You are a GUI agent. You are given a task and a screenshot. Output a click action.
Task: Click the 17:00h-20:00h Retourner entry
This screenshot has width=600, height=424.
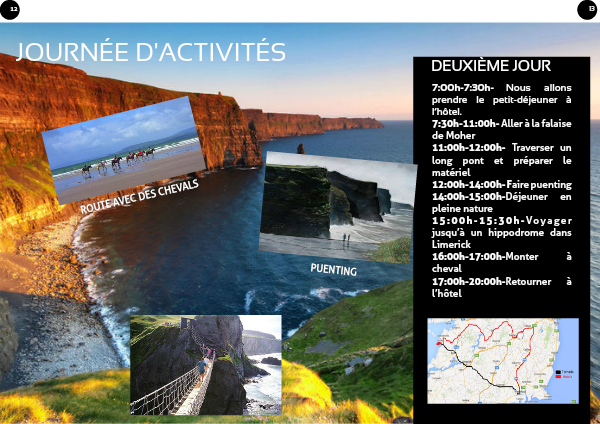click(x=501, y=287)
